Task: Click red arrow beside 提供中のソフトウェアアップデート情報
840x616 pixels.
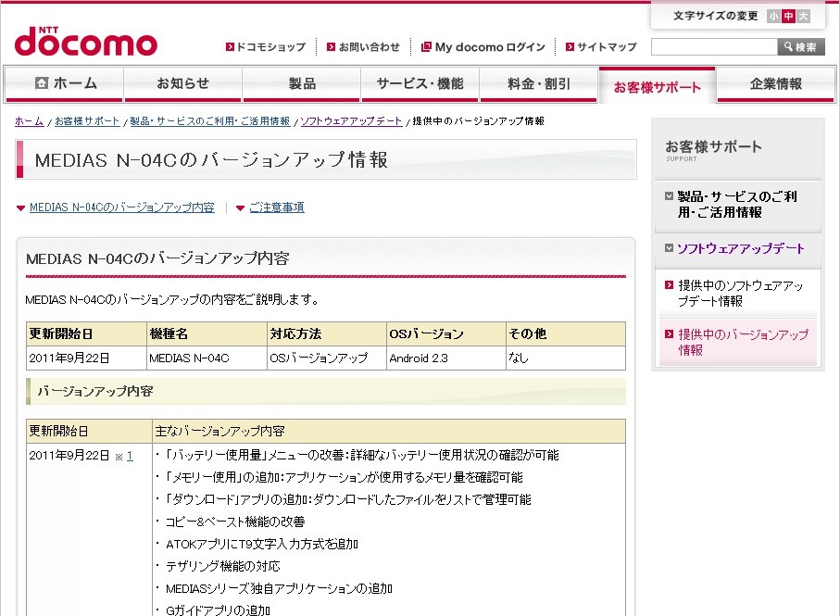Action: click(x=669, y=285)
